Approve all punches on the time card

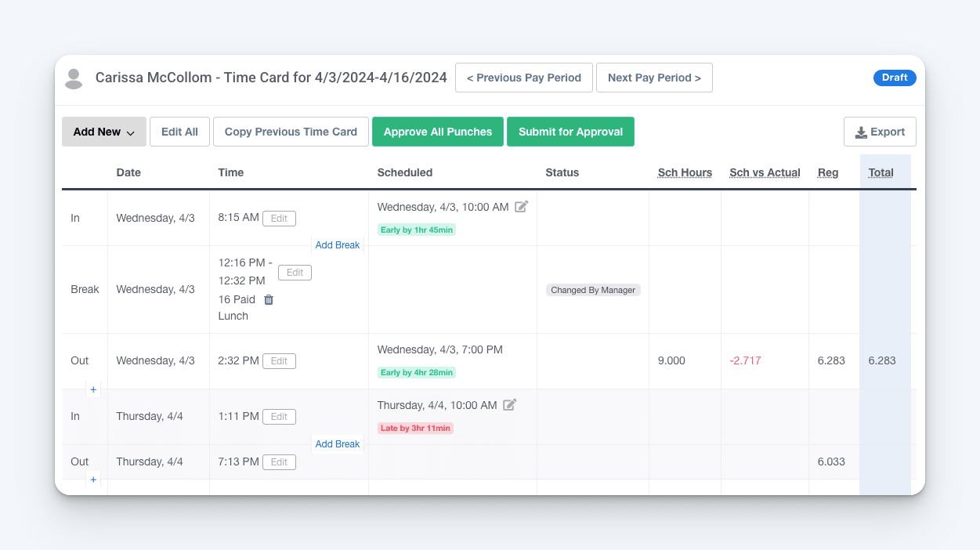(x=437, y=131)
